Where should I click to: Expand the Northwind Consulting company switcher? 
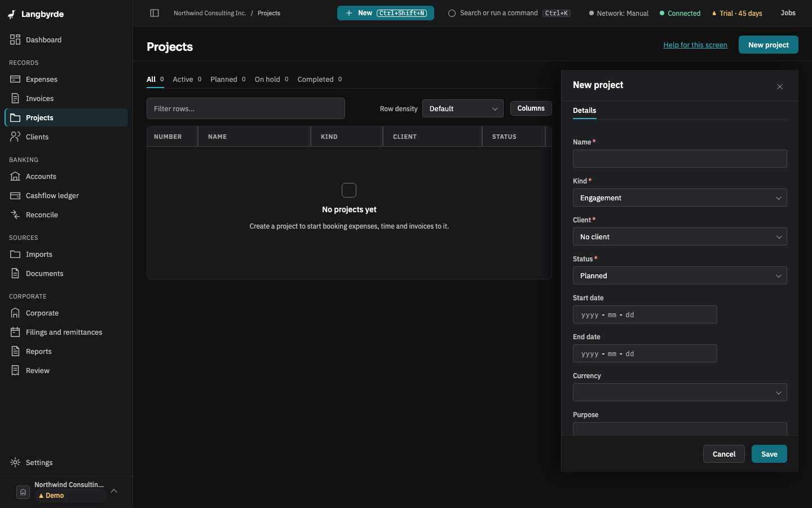[68, 491]
